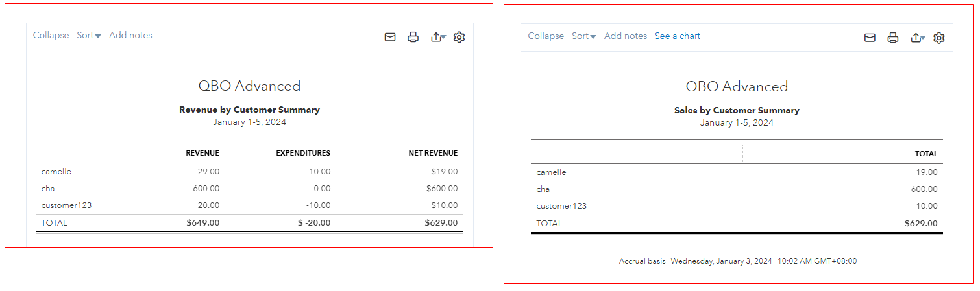This screenshot has width=980, height=291.
Task: Click the See a chart link
Action: 677,36
